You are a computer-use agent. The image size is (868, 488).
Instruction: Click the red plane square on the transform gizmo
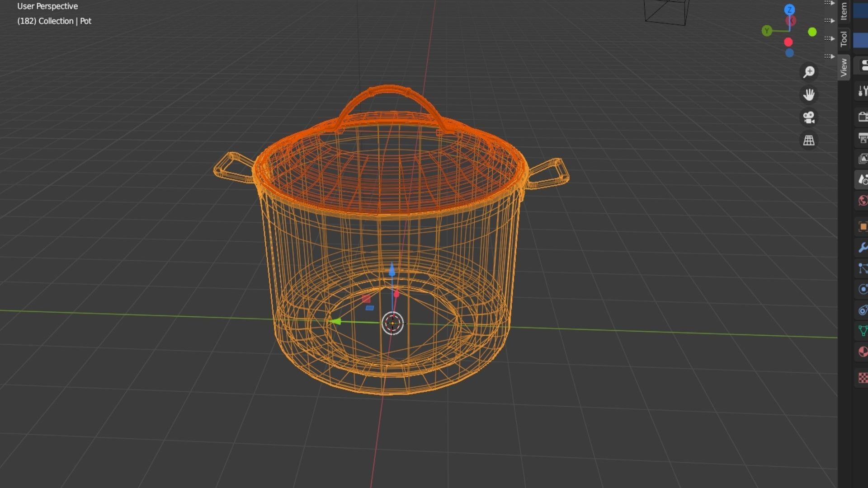coord(366,299)
